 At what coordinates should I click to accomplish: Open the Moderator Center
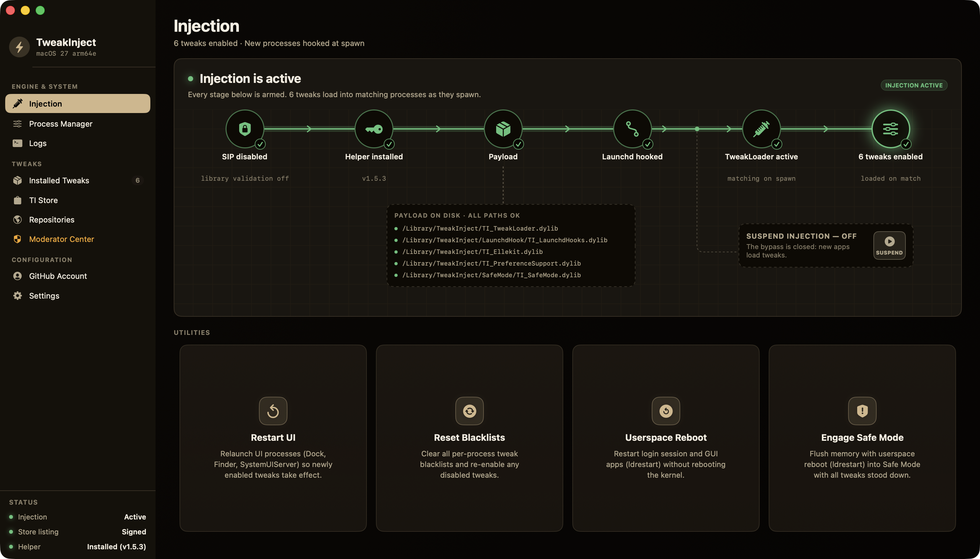(77, 239)
